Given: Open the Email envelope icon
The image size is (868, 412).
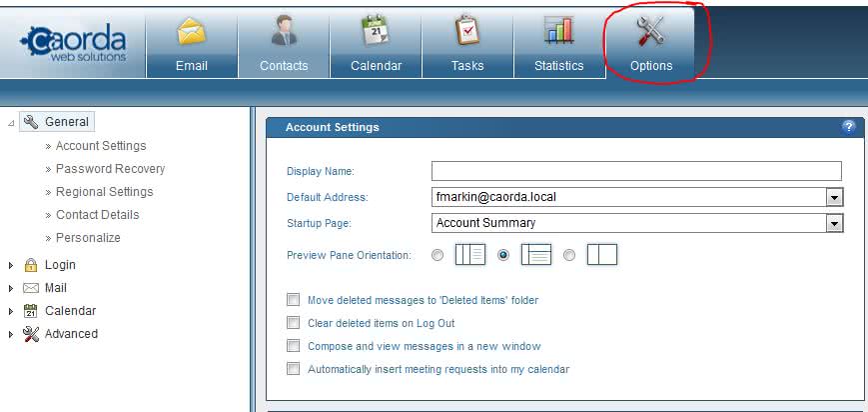Looking at the screenshot, I should tap(192, 31).
